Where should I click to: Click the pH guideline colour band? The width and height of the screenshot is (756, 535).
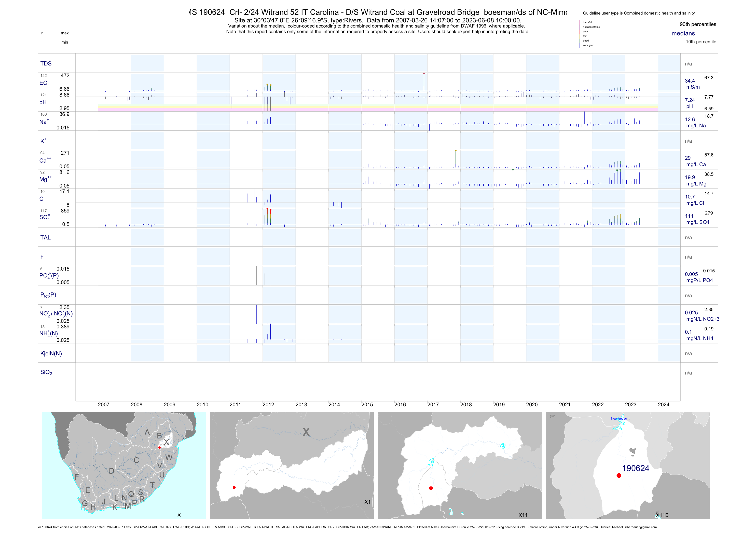click(378, 108)
